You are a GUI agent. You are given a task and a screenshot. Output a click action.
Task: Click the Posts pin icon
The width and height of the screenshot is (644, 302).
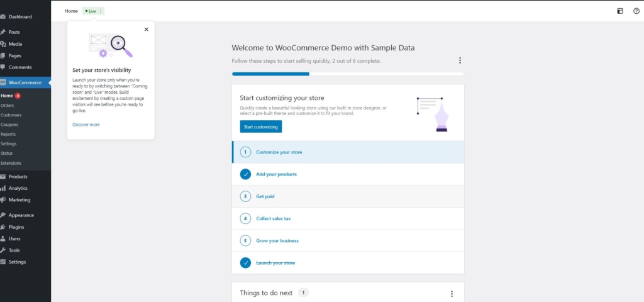click(3, 32)
